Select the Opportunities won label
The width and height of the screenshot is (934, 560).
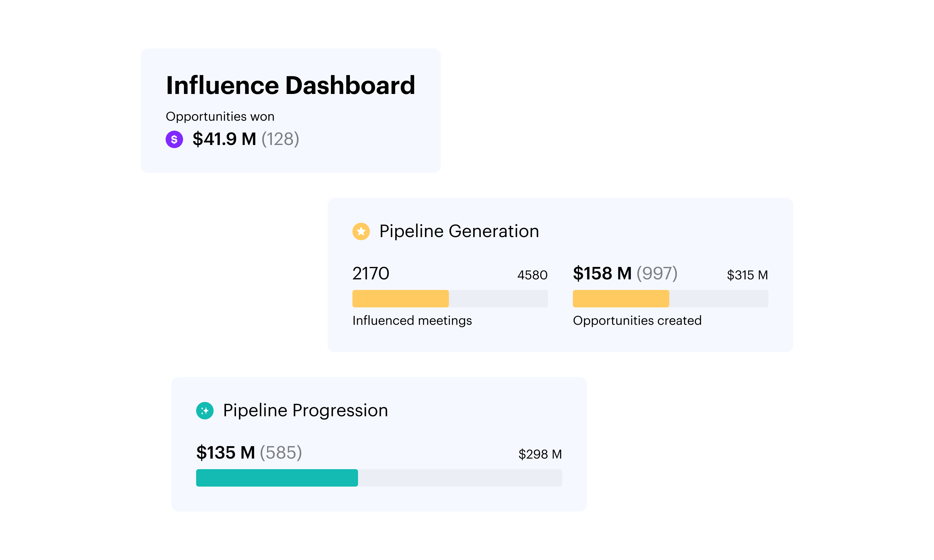point(220,116)
